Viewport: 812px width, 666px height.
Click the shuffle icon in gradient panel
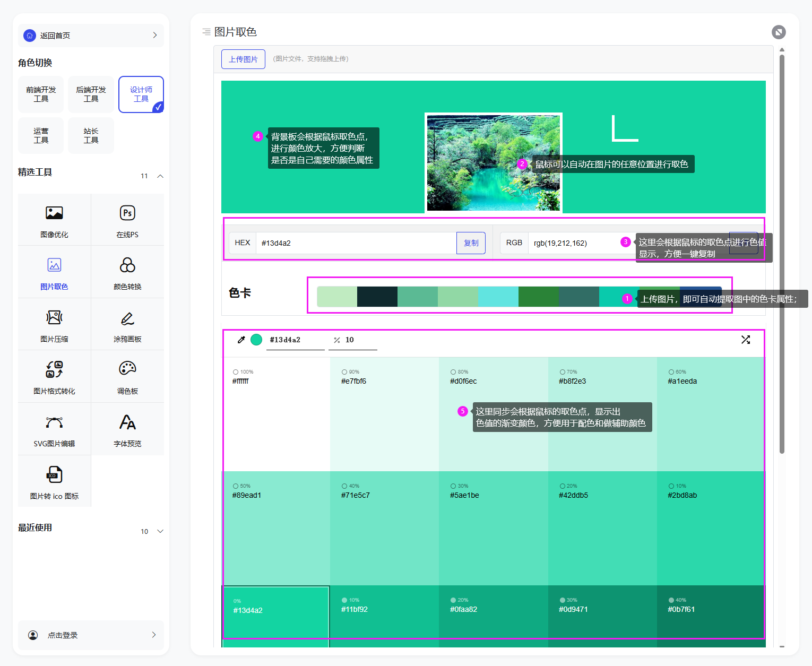coord(746,340)
